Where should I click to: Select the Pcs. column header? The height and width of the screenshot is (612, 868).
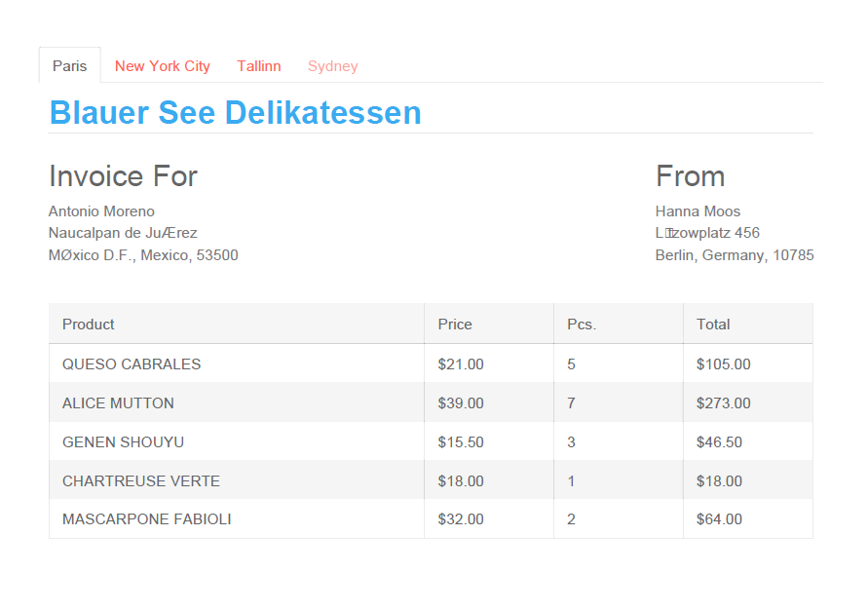(x=582, y=325)
